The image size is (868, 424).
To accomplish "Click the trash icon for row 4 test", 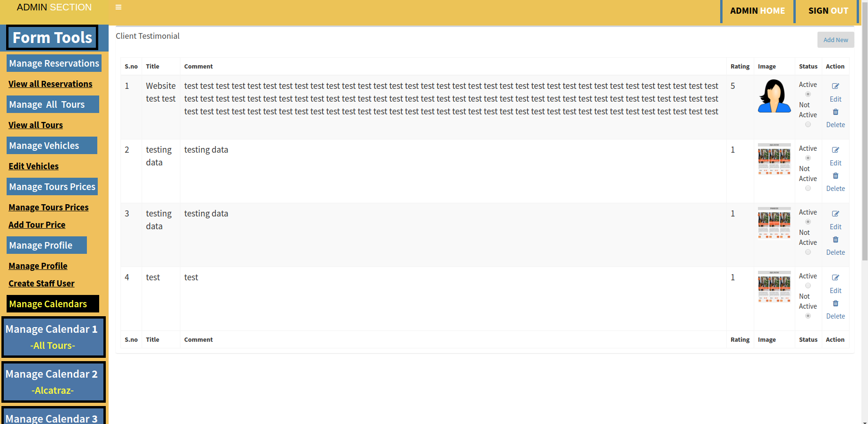I will click(835, 303).
